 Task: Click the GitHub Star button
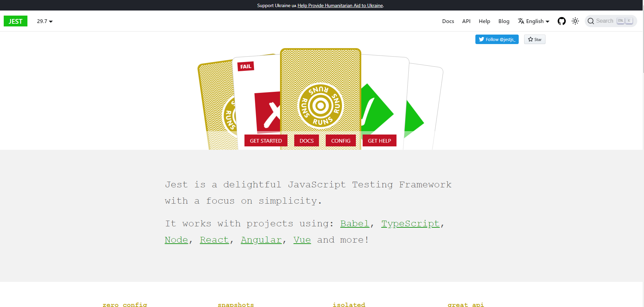click(535, 39)
